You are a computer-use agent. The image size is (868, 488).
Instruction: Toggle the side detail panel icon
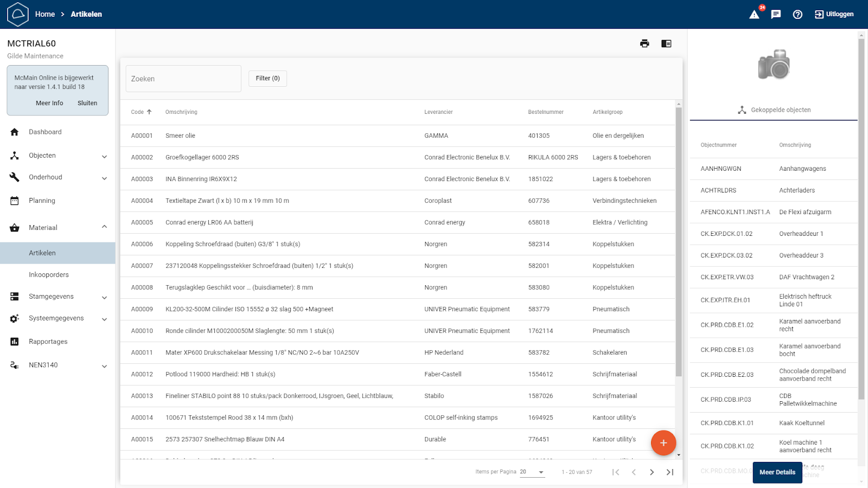pos(666,43)
